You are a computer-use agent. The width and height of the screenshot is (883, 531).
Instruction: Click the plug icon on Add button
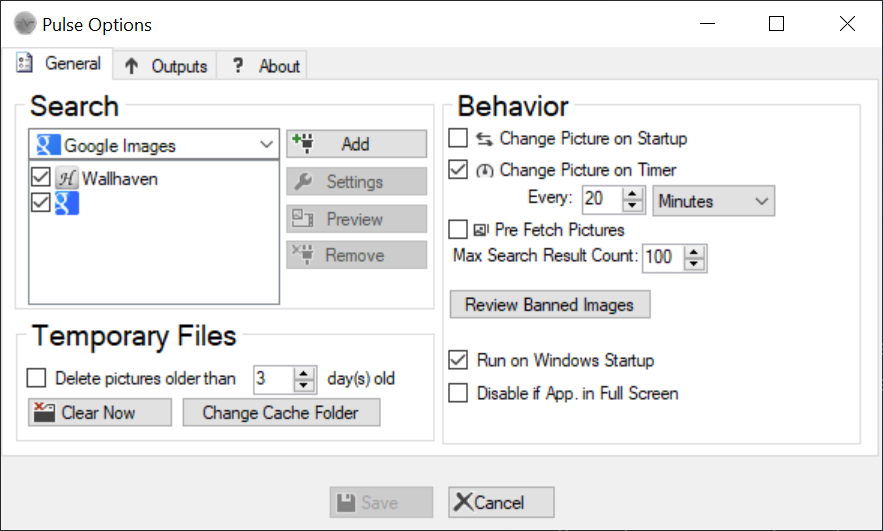click(x=304, y=144)
